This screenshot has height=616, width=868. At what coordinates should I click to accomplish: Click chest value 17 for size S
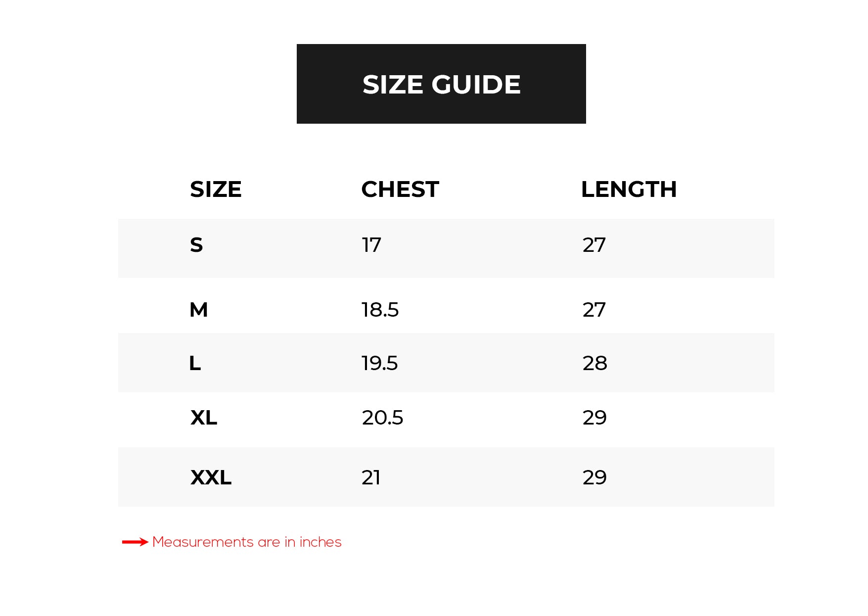click(371, 245)
